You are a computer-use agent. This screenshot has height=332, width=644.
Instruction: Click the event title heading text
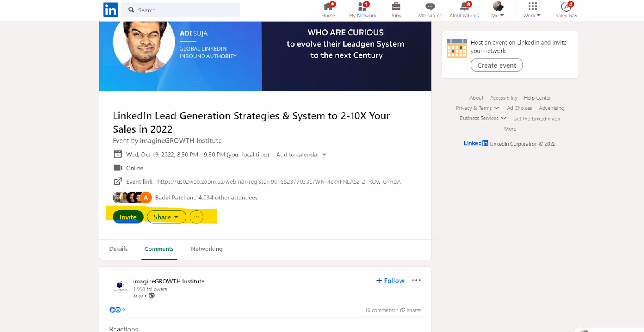point(251,122)
